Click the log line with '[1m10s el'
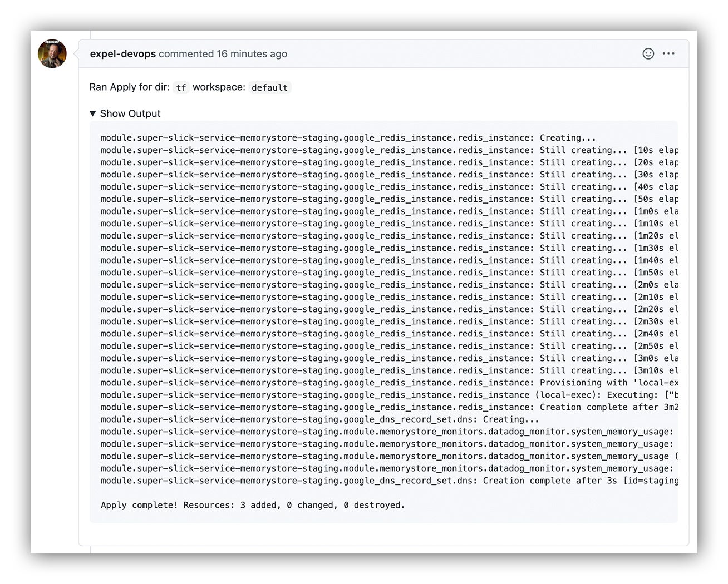This screenshot has width=728, height=584. click(x=389, y=224)
